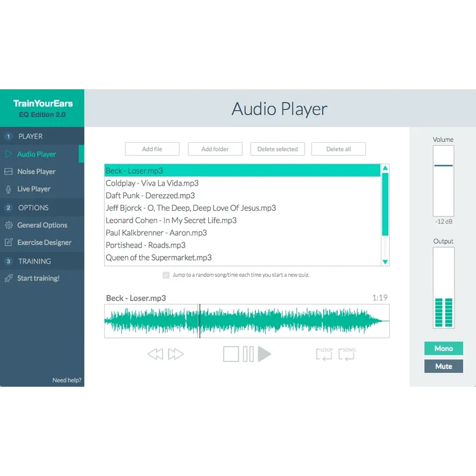The width and height of the screenshot is (476, 476).
Task: Click the playlist scrollbar thumb
Action: coord(385,204)
